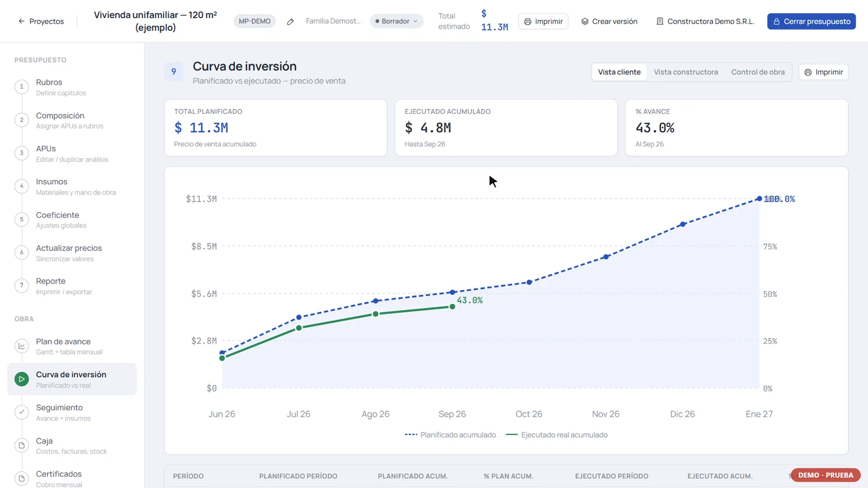This screenshot has width=868, height=488.
Task: Click Imprimir button beside view tabs
Action: pyautogui.click(x=823, y=72)
